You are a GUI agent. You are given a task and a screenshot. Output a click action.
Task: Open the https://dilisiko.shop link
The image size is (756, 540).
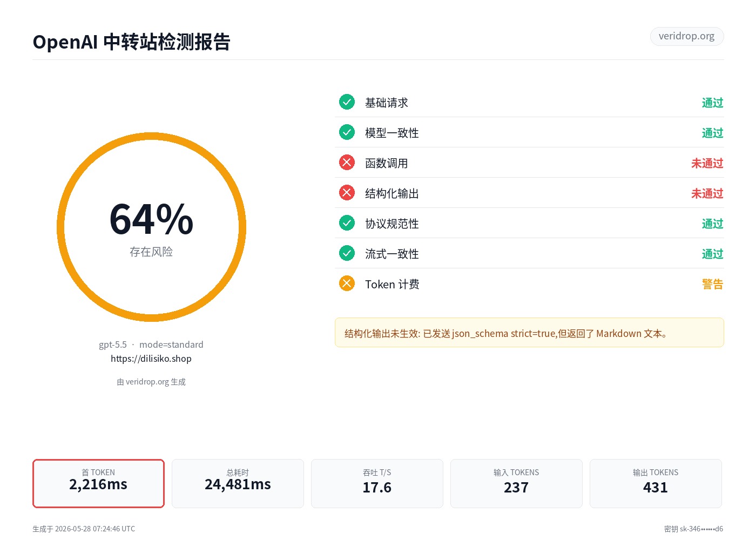(x=151, y=359)
